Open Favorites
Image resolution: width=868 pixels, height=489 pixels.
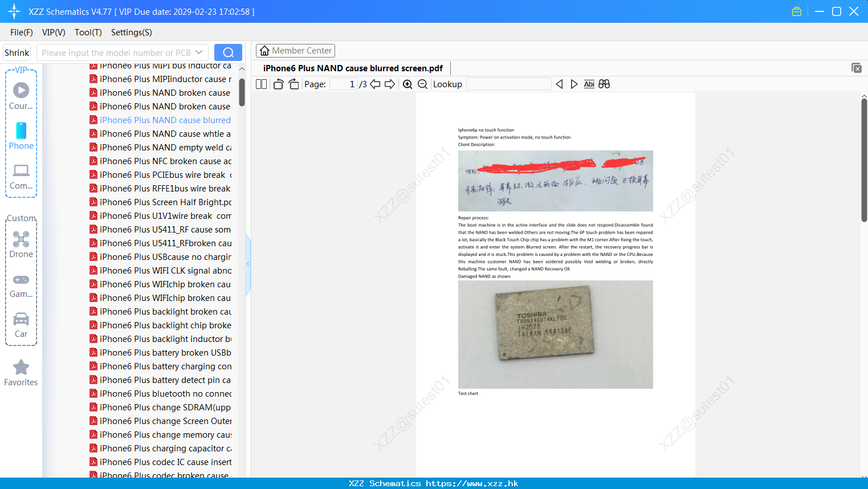click(x=21, y=373)
